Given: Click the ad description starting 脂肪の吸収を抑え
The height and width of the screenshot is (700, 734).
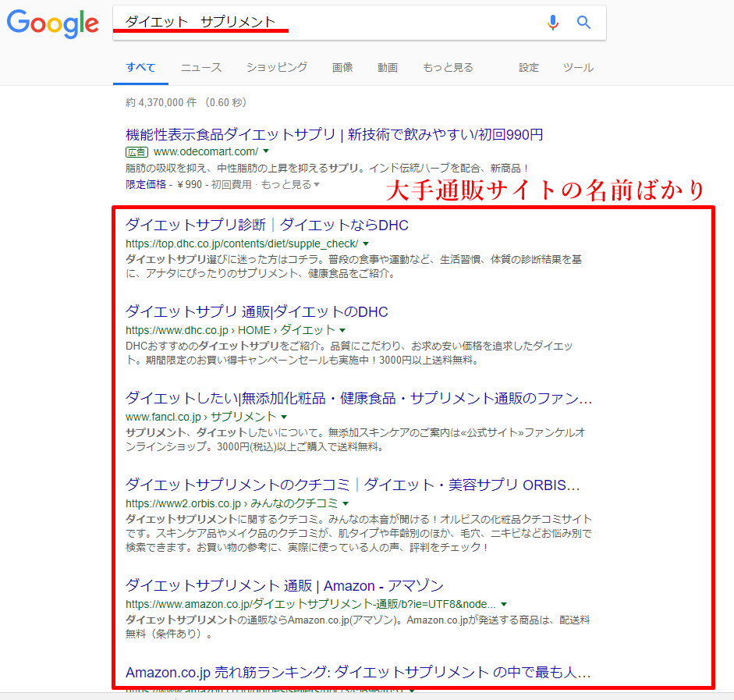Looking at the screenshot, I should point(327,168).
